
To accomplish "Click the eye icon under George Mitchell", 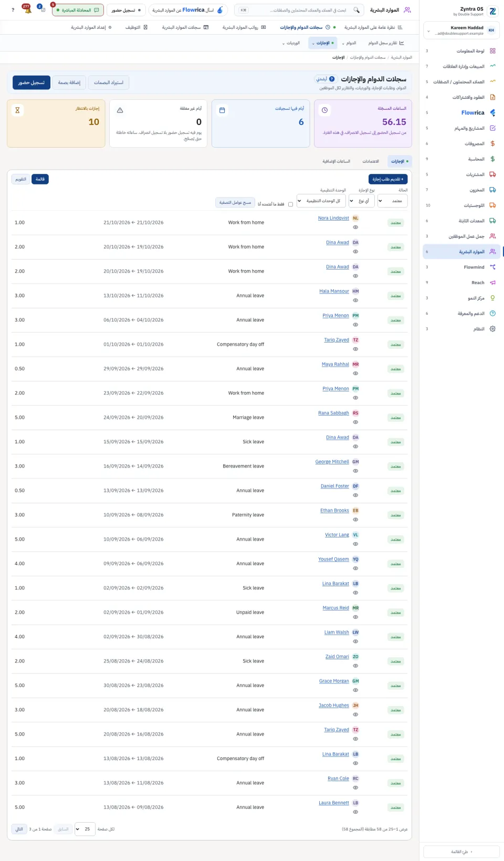I will (x=355, y=471).
